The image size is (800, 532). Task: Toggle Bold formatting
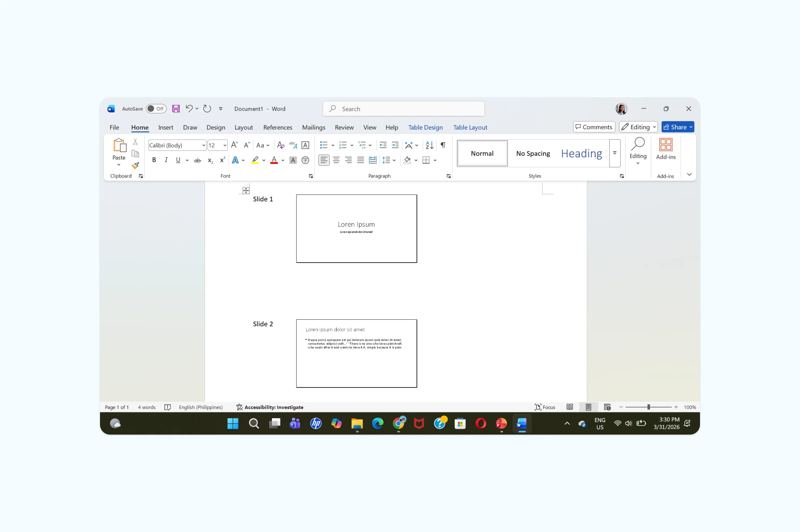(154, 160)
